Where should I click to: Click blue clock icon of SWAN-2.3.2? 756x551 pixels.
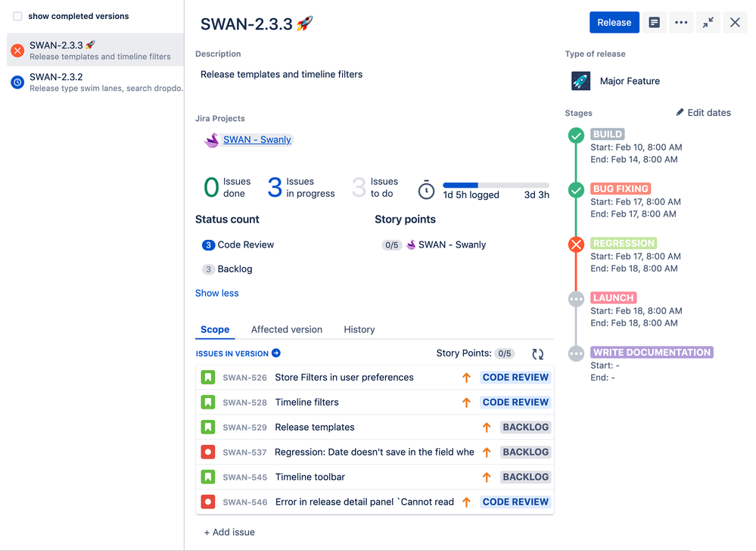pos(17,82)
